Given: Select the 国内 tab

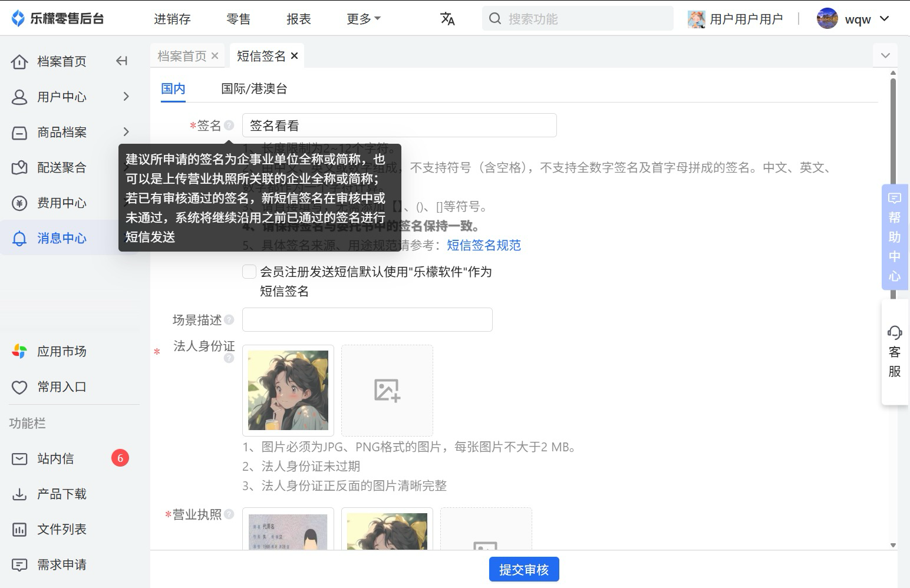Looking at the screenshot, I should [x=173, y=89].
